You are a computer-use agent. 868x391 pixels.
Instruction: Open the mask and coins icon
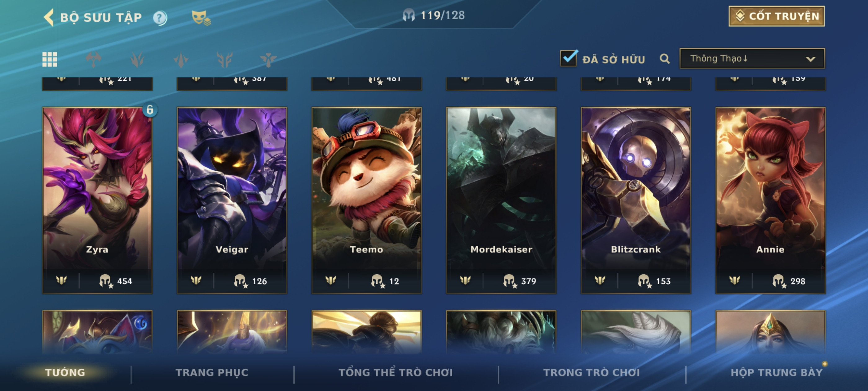point(201,18)
